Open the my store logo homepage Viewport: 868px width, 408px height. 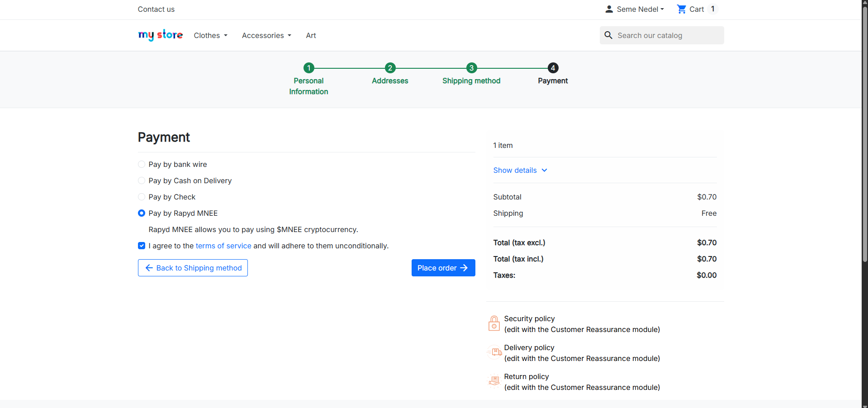(x=161, y=35)
